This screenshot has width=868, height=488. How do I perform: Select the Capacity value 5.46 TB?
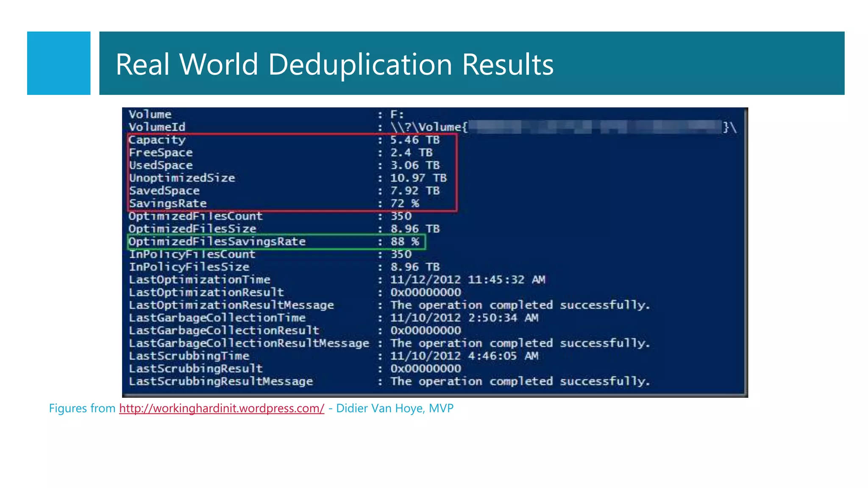(415, 140)
